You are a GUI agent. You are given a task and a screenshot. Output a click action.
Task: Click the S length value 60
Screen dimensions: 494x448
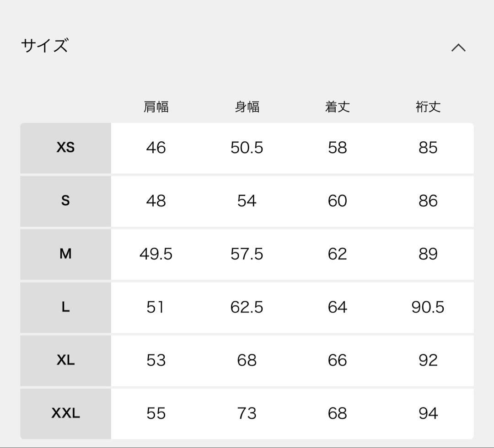pyautogui.click(x=338, y=201)
